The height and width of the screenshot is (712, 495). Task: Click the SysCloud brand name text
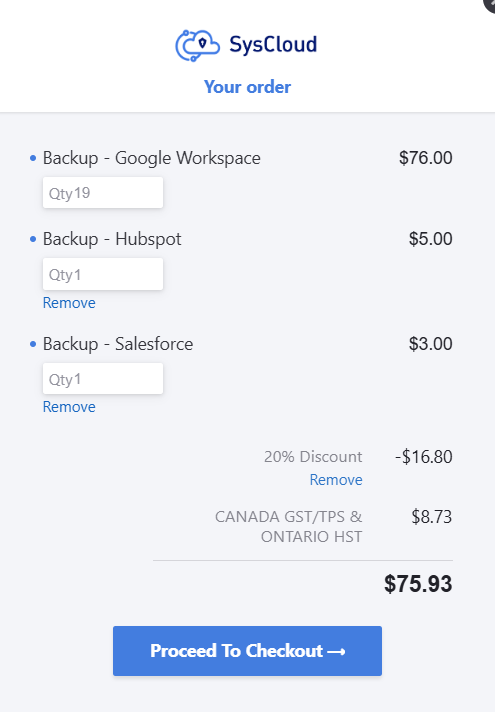coord(273,45)
